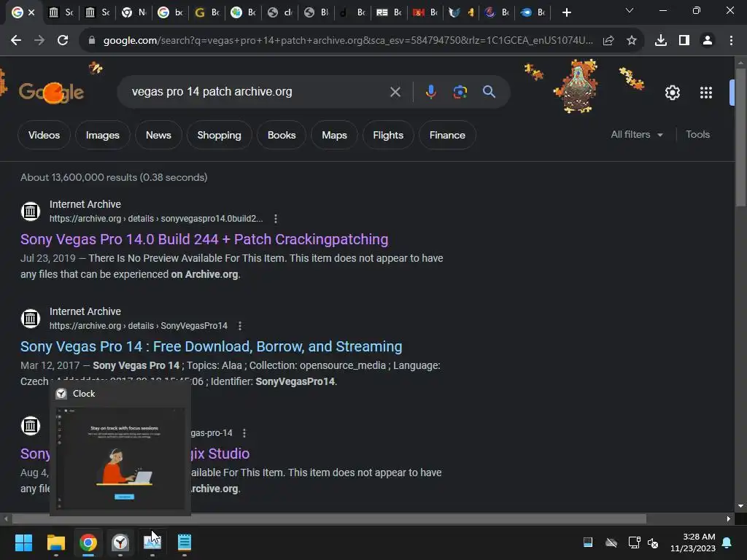
Task: Open the Google apps grid
Action: point(706,93)
